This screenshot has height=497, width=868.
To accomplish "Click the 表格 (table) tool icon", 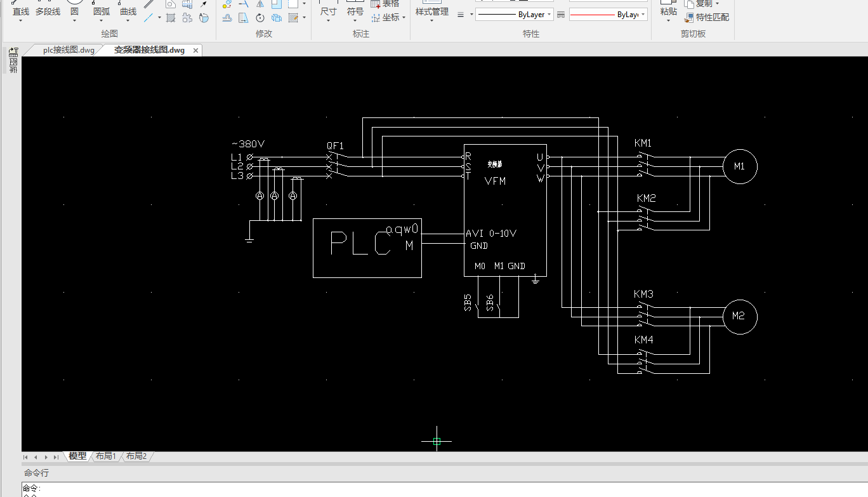I will coord(376,4).
